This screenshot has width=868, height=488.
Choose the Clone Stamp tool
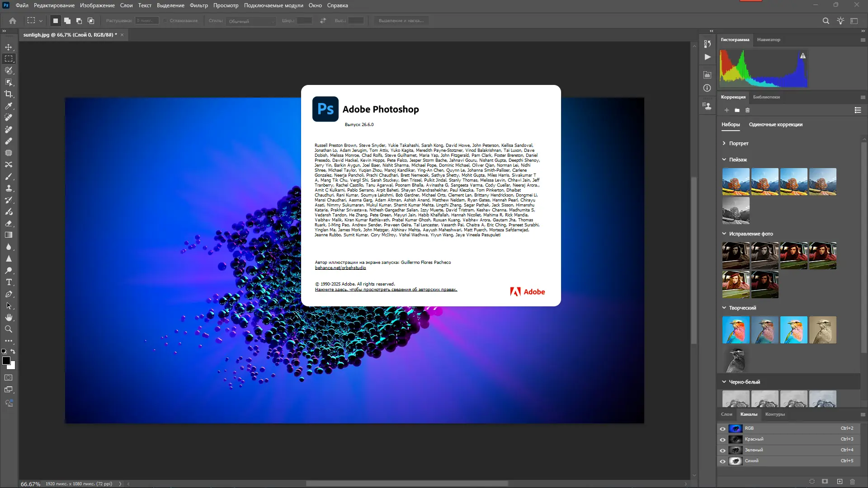[9, 188]
